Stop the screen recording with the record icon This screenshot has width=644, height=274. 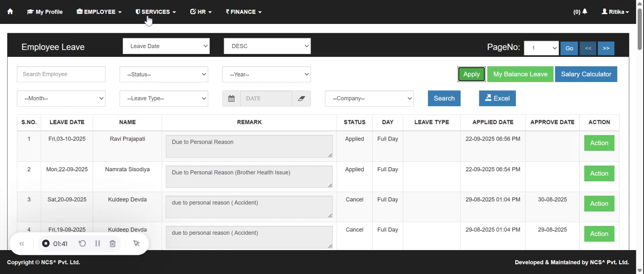tap(46, 243)
